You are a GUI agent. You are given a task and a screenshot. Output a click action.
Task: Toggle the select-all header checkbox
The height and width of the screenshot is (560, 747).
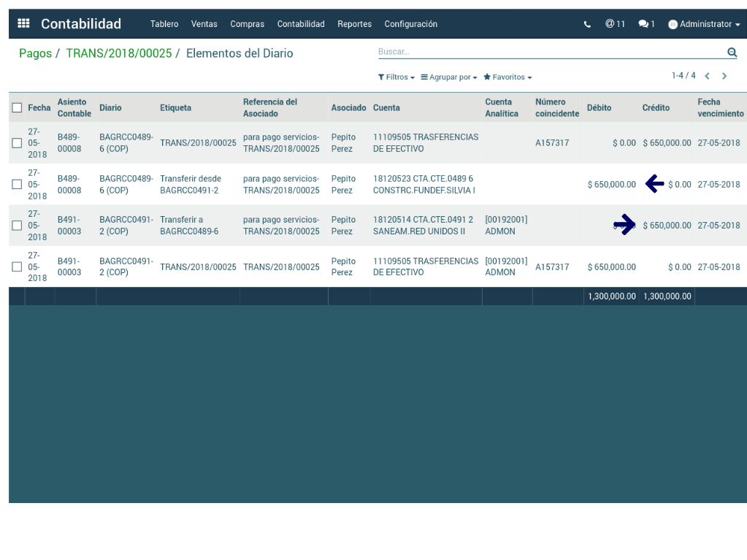[17, 108]
